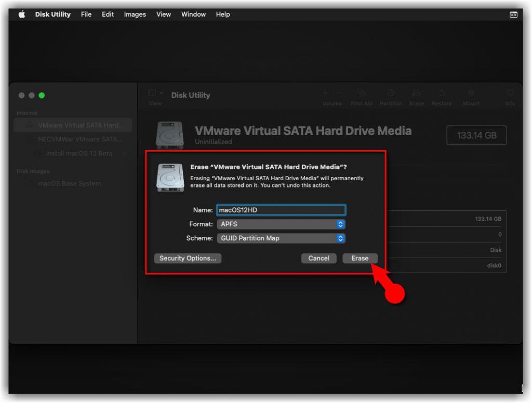
Task: Click the sidebar View toolbar icon
Action: pyautogui.click(x=155, y=93)
